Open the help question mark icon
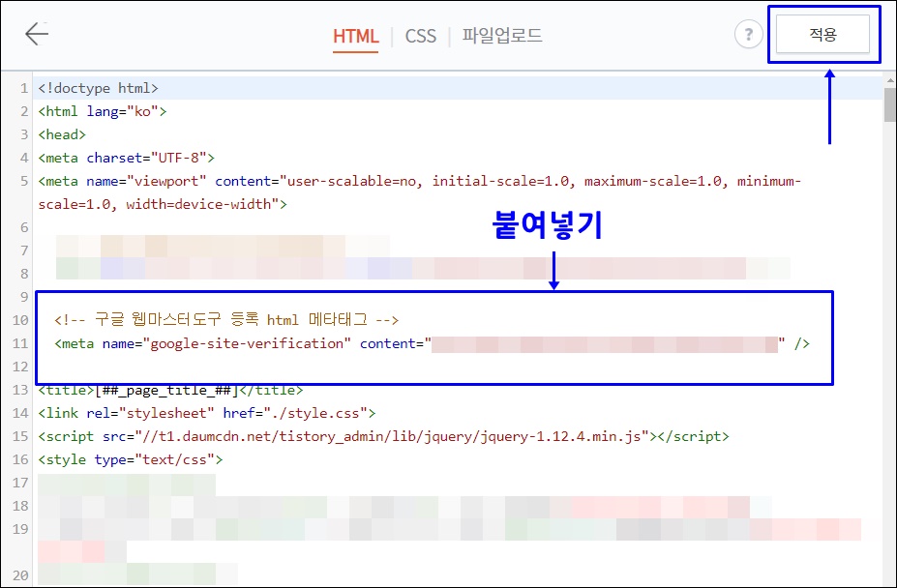The height and width of the screenshot is (588, 897). tap(748, 34)
